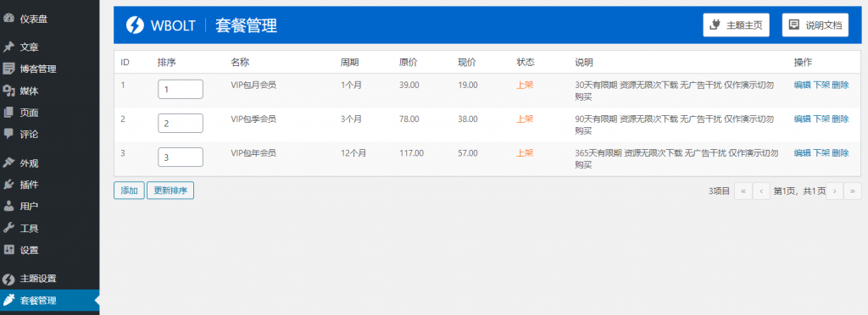Click the lightning icon beside 主题设置
Image resolution: width=868 pixels, height=315 pixels.
pos(8,279)
